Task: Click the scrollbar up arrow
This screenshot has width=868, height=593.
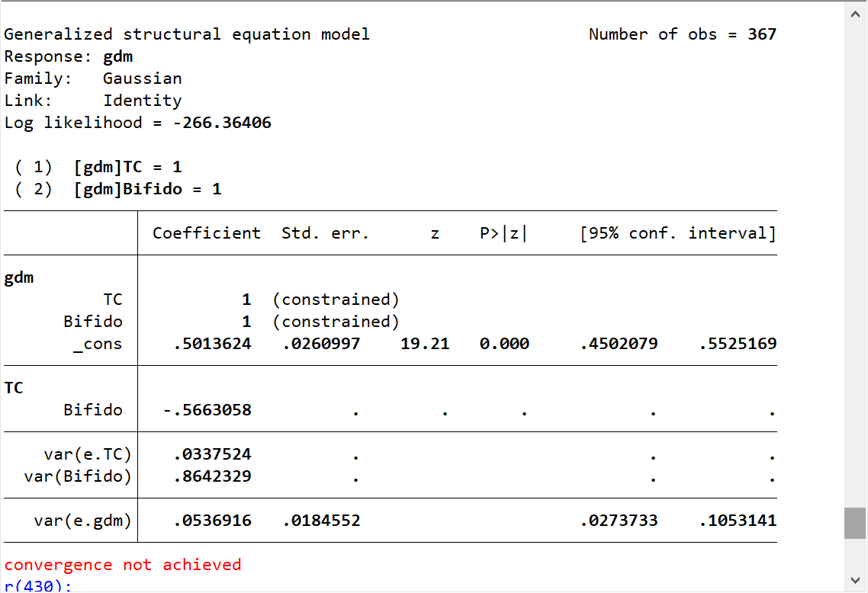Action: (854, 14)
